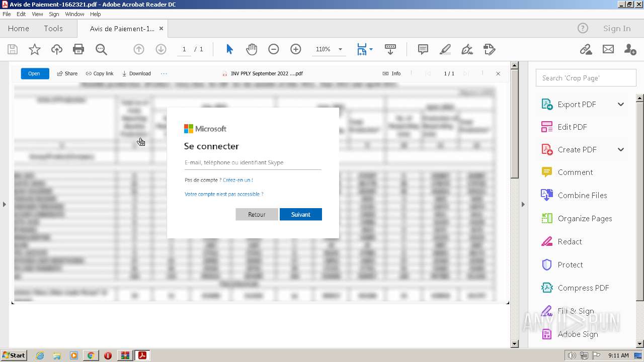Go to next page arrow

pos(161,49)
